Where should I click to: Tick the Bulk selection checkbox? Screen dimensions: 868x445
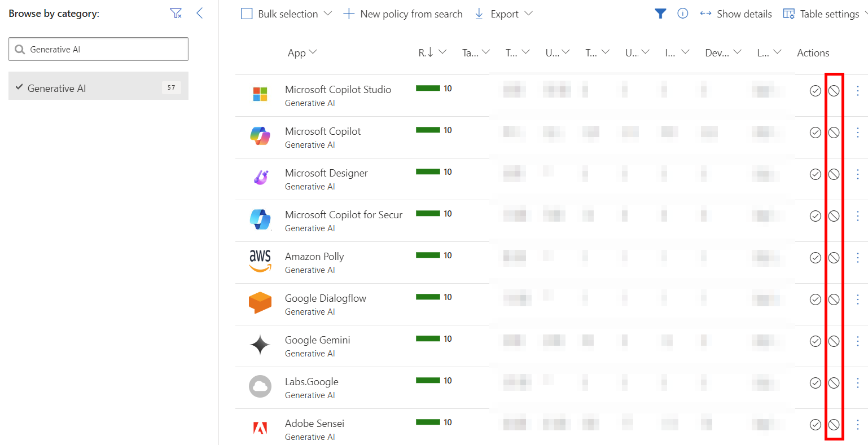[247, 14]
